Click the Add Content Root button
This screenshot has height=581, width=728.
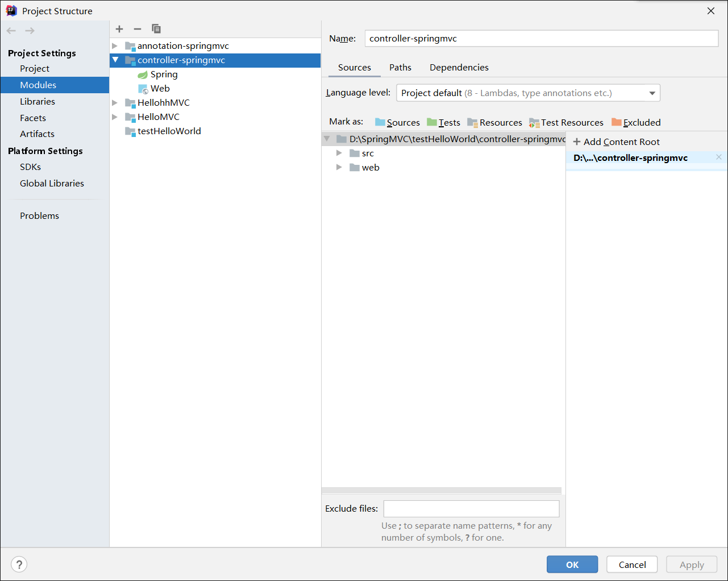click(616, 142)
